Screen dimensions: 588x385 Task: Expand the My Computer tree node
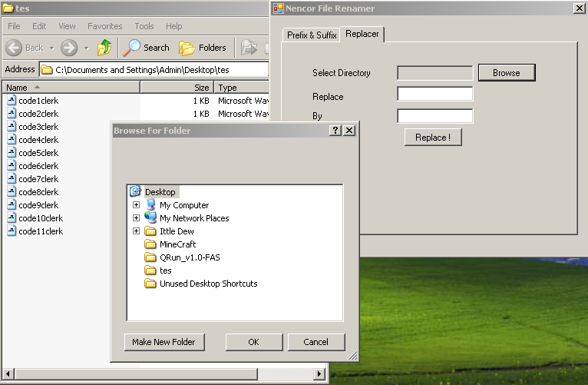click(136, 205)
